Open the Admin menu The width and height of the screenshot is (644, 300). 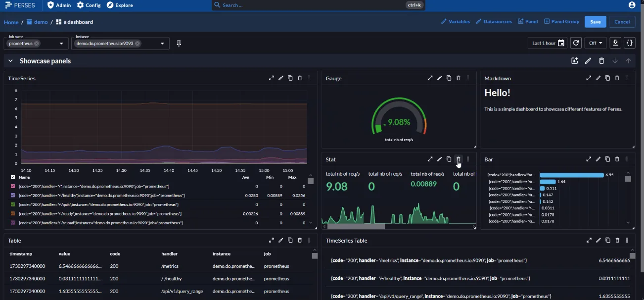(59, 5)
